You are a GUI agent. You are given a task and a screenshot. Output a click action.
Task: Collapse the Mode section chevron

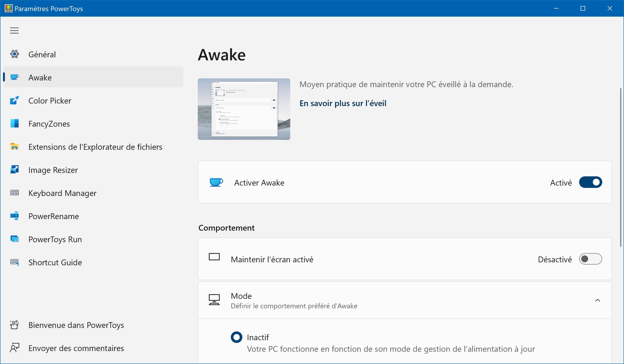click(597, 300)
